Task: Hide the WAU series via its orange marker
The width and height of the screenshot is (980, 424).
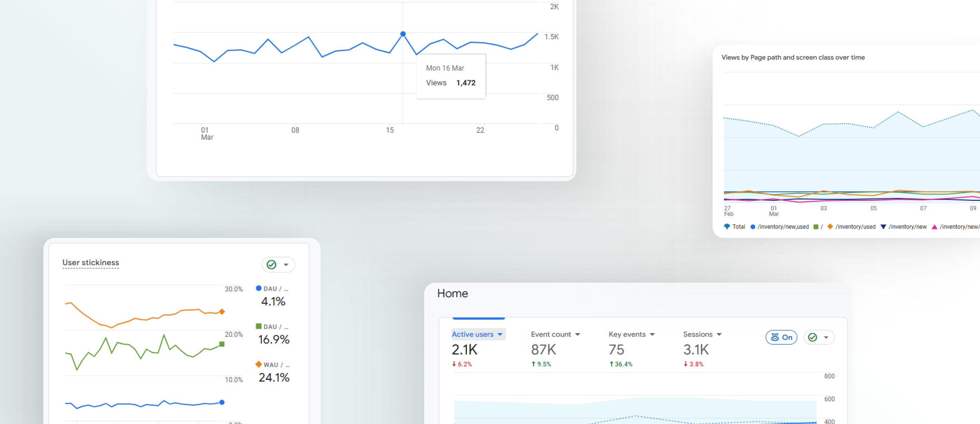Action: coord(259,364)
